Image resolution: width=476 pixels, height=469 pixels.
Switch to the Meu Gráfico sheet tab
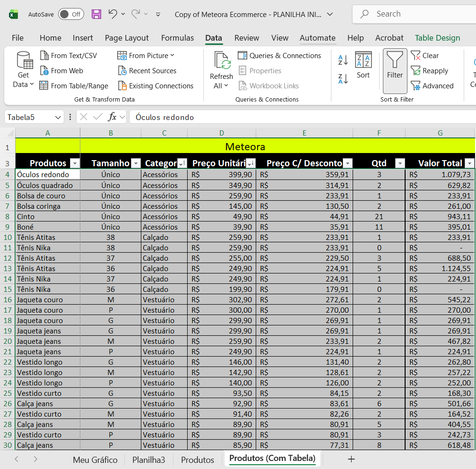point(95,460)
